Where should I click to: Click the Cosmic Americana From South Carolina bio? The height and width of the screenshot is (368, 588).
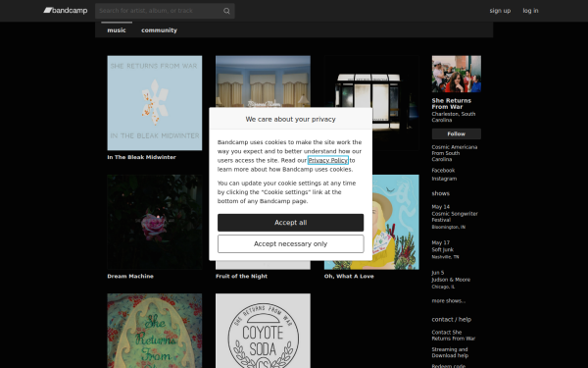click(x=454, y=153)
